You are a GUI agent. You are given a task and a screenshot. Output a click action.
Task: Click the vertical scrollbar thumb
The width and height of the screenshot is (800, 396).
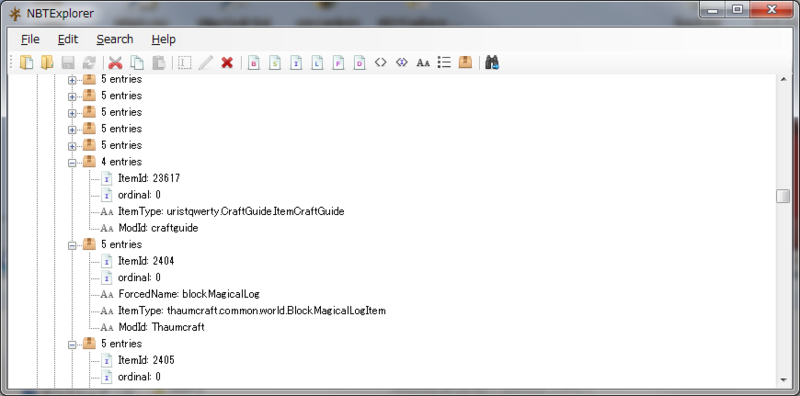[783, 196]
